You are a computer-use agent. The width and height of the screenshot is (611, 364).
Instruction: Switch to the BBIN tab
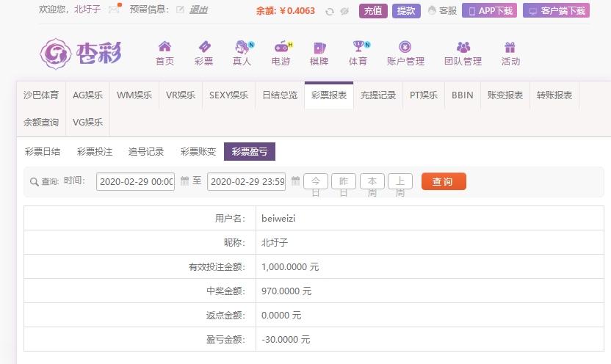pos(463,95)
